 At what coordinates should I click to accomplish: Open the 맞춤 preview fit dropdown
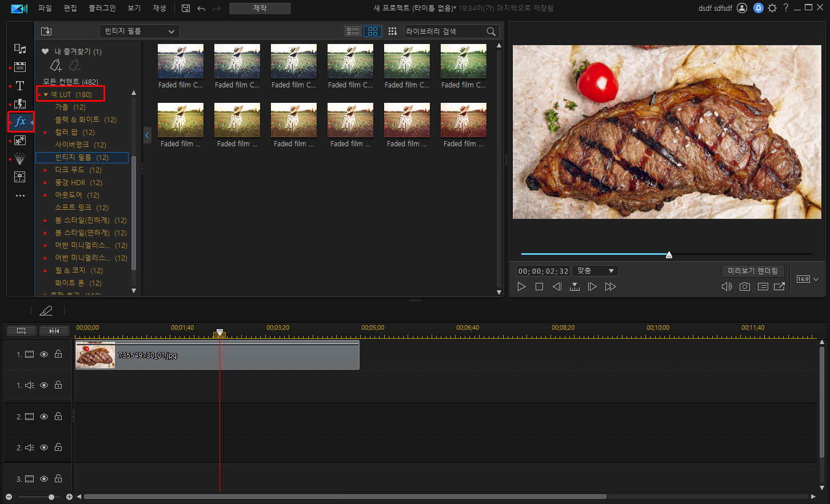coord(595,271)
